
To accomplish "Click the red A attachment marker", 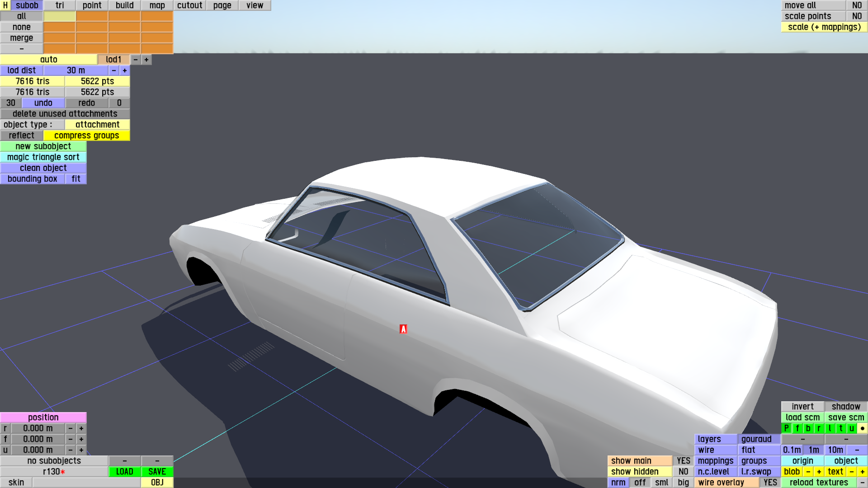I will click(x=403, y=329).
